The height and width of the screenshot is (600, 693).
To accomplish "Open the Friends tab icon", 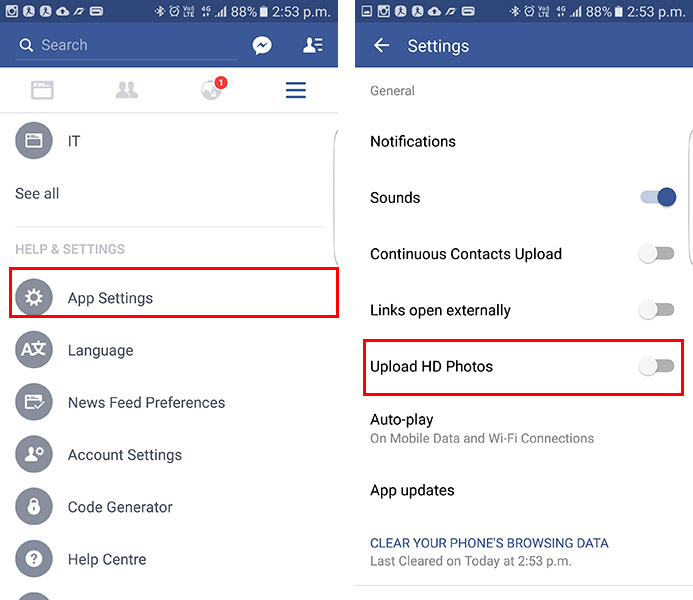I will [x=127, y=90].
